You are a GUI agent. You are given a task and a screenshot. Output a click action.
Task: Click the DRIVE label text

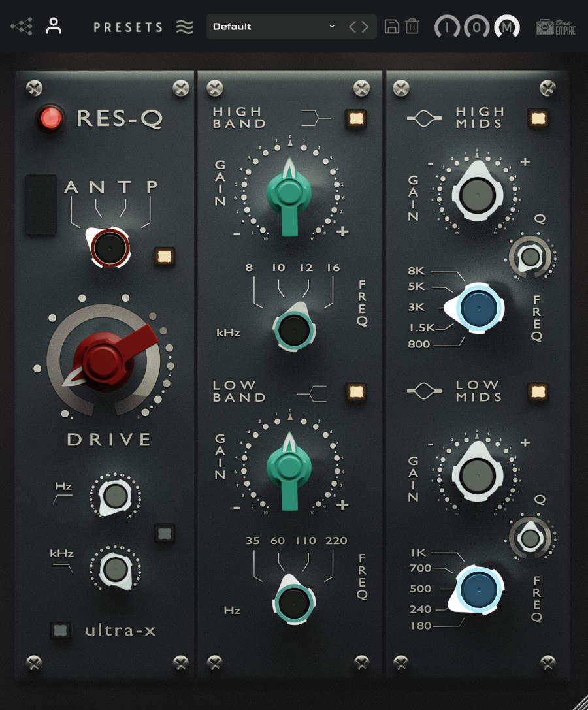[109, 440]
